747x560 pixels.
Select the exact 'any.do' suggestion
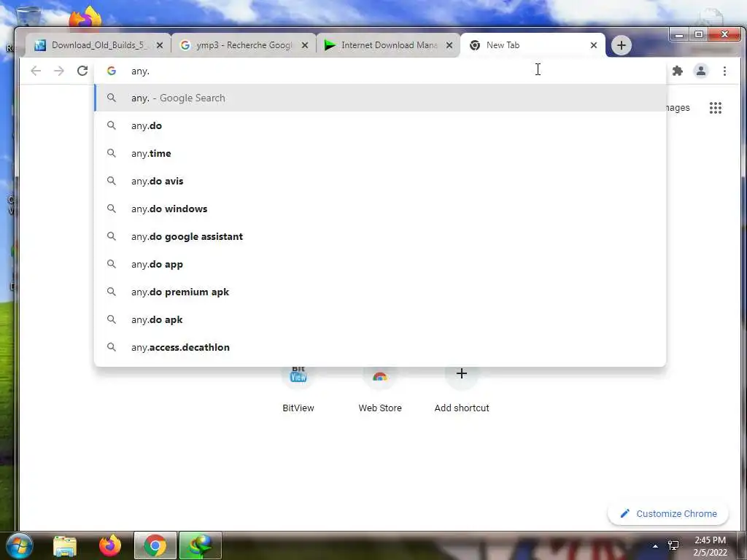point(380,125)
